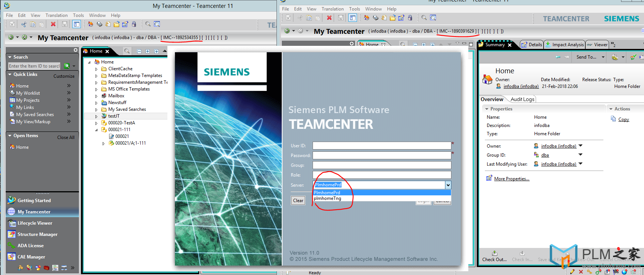Image resolution: width=644 pixels, height=275 pixels.
Task: Click More Properties link
Action: 512,179
